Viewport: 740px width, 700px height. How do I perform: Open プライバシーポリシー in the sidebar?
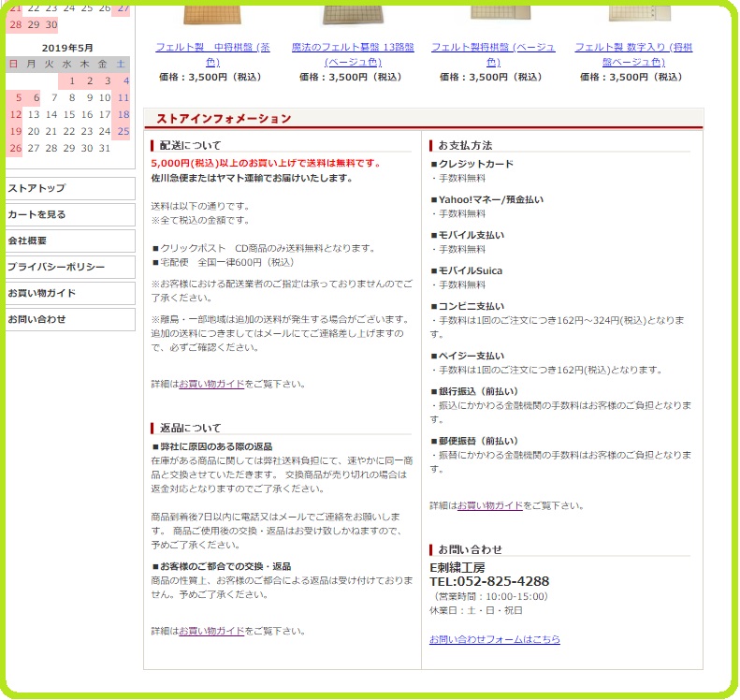[70, 267]
